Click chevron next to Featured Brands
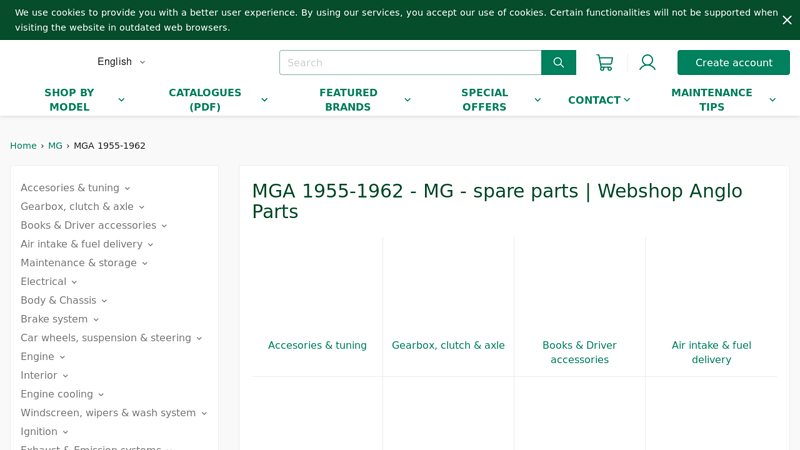Image resolution: width=800 pixels, height=450 pixels. click(x=407, y=100)
